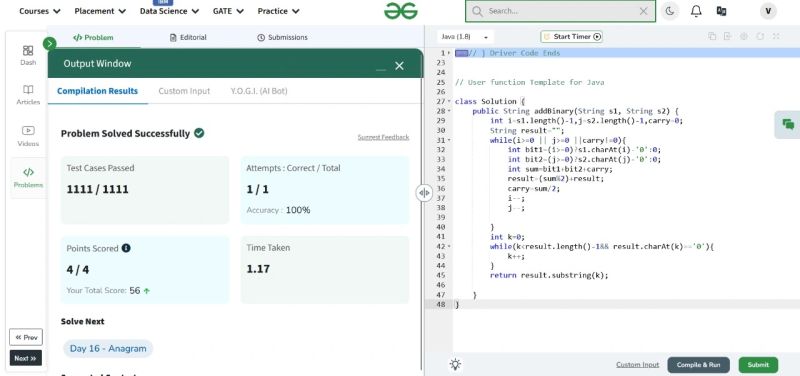Open the Day 16 - Anagram problem
Viewport: 800px width, 376px height.
pyautogui.click(x=108, y=348)
